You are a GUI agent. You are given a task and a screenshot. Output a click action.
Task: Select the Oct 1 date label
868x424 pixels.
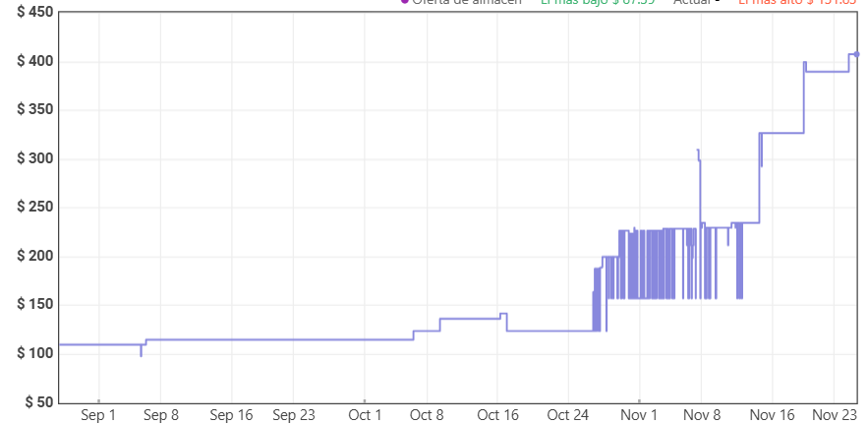pos(365,415)
